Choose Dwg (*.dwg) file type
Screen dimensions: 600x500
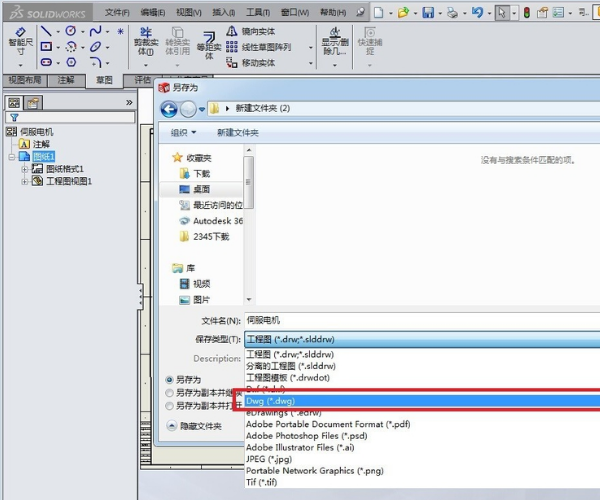(422, 401)
